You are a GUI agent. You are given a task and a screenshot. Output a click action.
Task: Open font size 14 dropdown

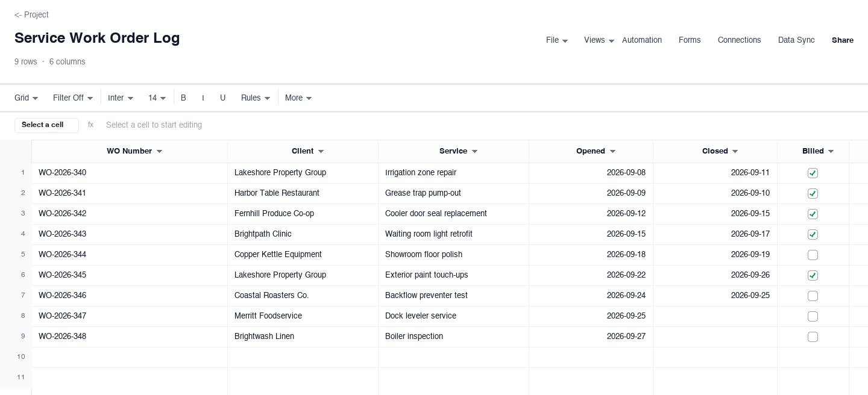coord(157,98)
